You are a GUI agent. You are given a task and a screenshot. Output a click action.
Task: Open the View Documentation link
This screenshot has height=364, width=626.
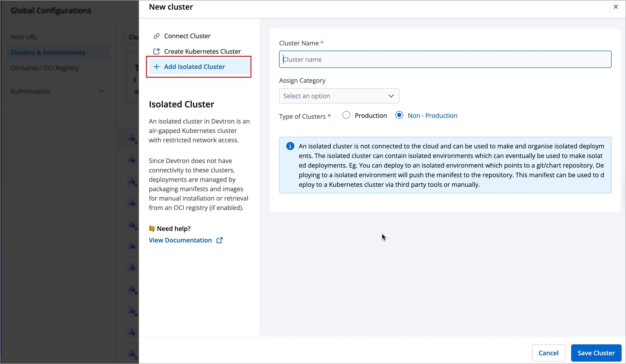tap(180, 240)
